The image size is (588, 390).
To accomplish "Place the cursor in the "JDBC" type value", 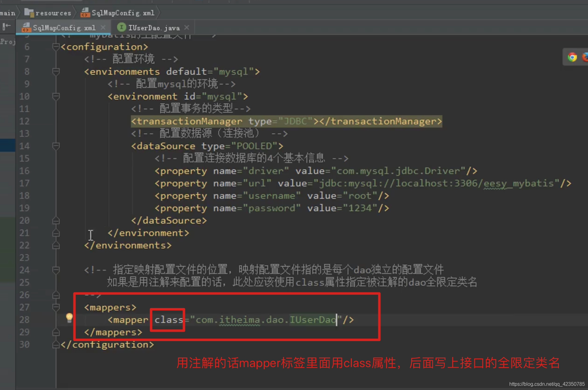I will tap(295, 121).
